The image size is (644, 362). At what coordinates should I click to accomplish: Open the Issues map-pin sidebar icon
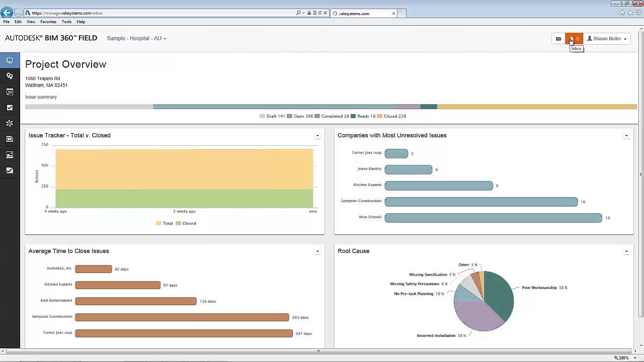[10, 76]
